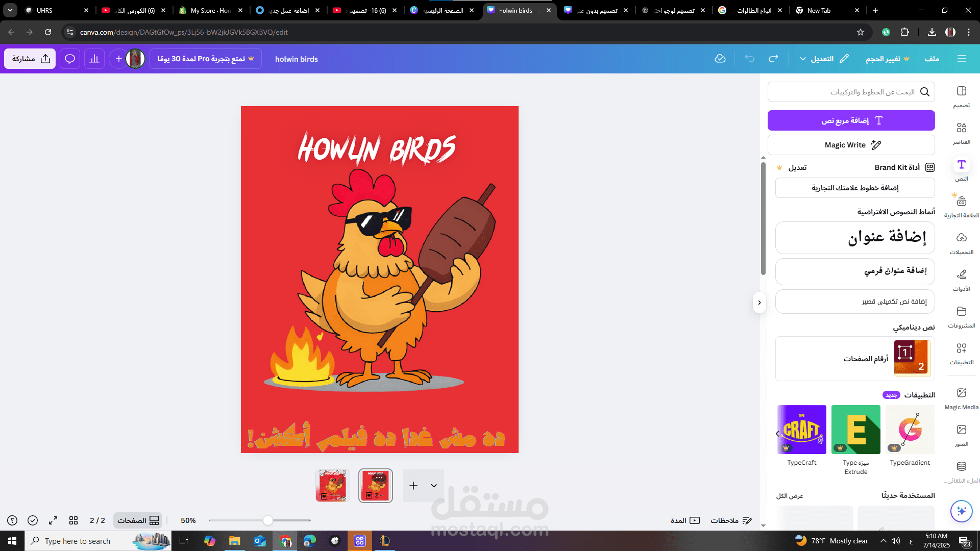
Task: Open the Design panel in the sidebar
Action: pos(962,97)
